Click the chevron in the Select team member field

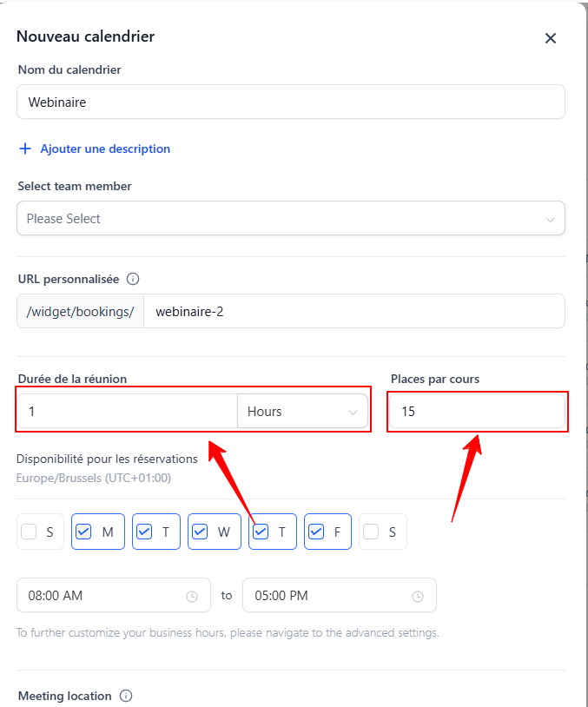[550, 220]
